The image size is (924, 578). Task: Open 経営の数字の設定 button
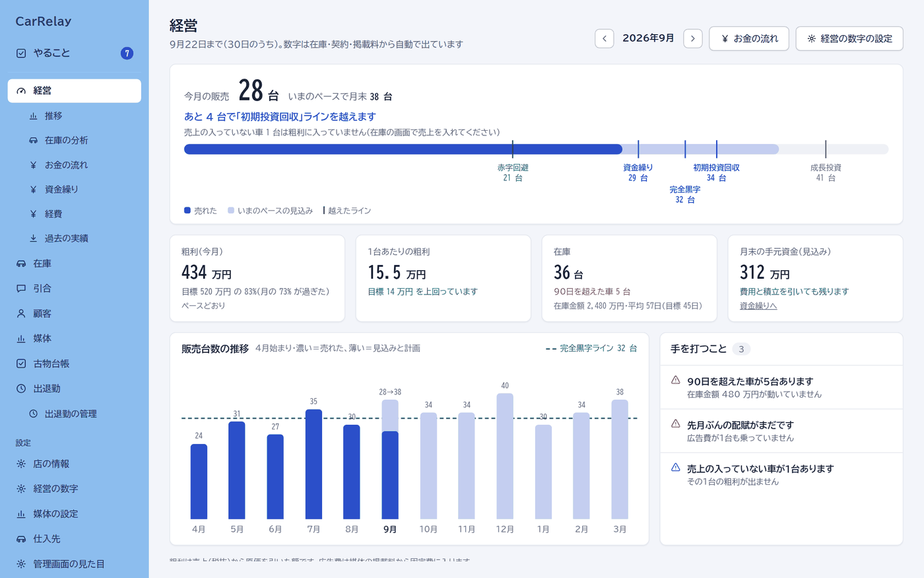point(849,38)
